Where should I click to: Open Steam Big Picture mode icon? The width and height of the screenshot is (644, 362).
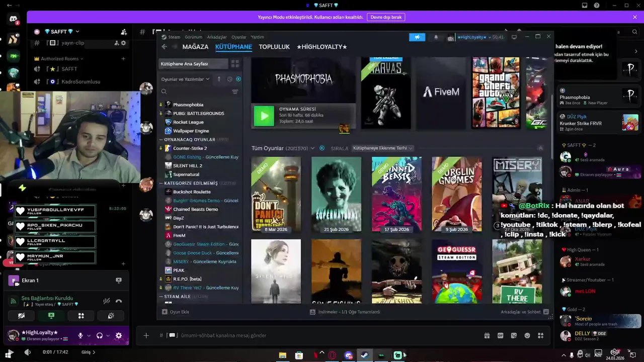[514, 37]
